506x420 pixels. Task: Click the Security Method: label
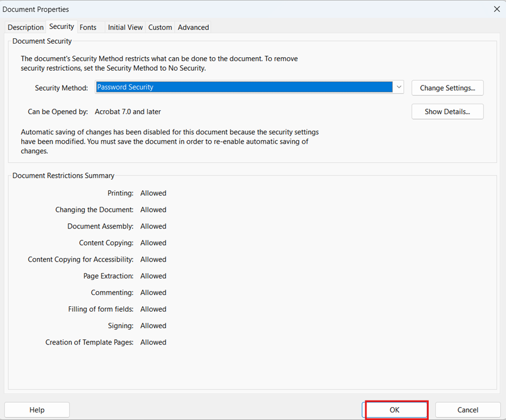click(61, 88)
